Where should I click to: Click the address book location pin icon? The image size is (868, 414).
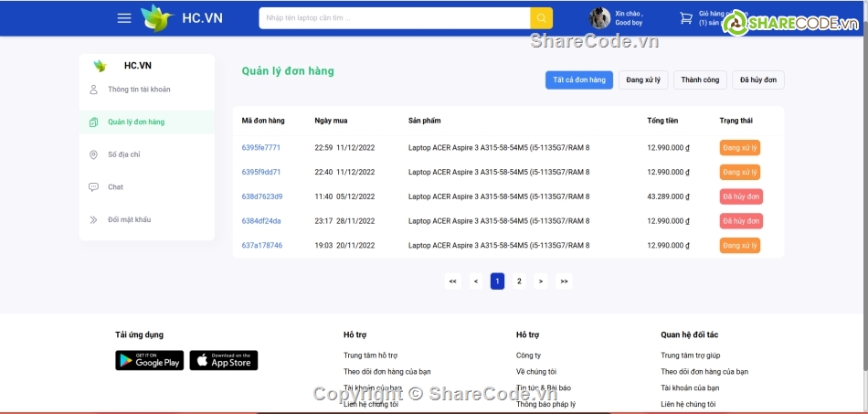coord(93,154)
